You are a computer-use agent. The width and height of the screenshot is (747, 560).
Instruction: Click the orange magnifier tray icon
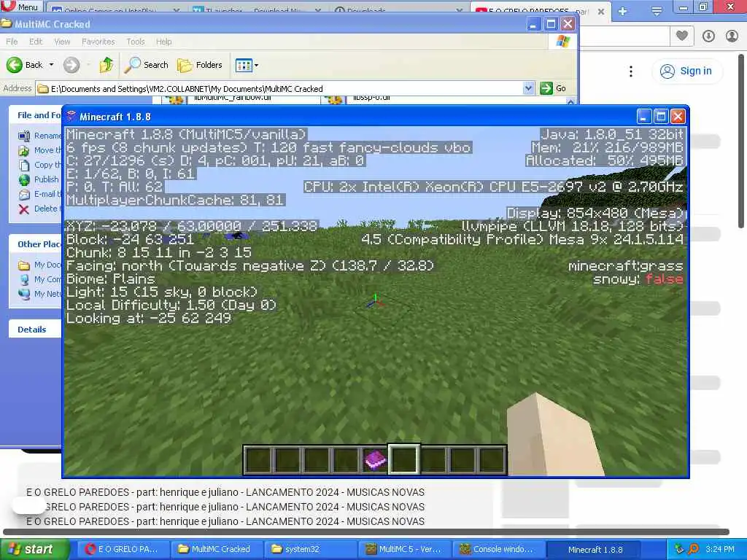(693, 549)
